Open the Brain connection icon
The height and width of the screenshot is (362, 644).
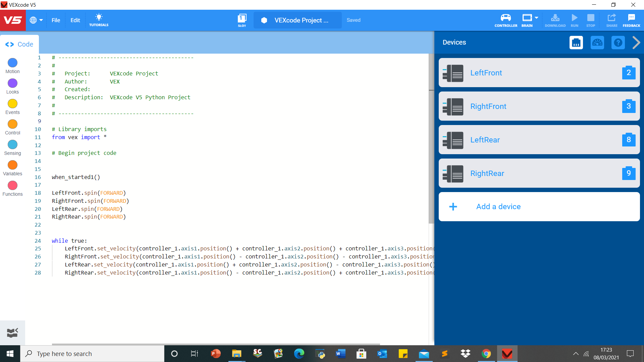pos(527,20)
